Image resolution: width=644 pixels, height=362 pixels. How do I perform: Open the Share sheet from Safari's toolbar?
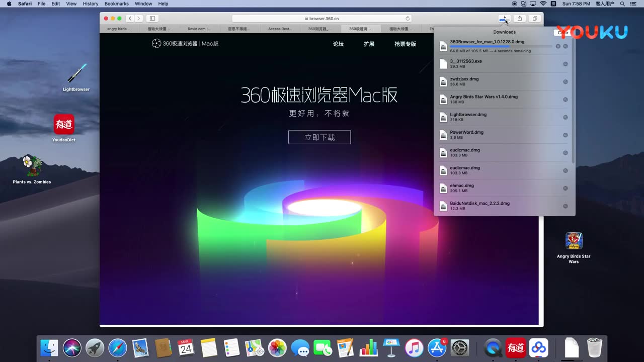click(519, 18)
